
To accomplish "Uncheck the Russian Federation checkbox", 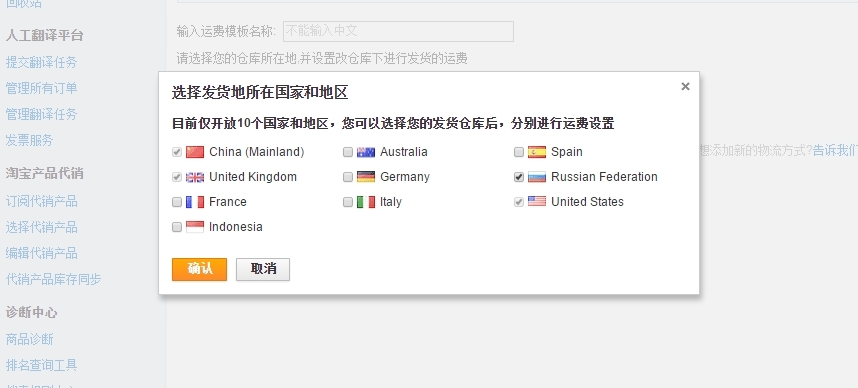I will (519, 177).
